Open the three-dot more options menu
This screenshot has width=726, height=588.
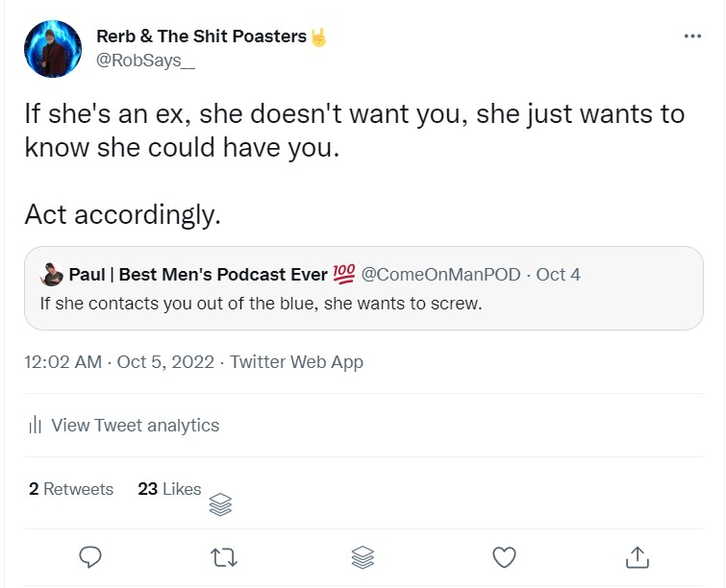[692, 37]
